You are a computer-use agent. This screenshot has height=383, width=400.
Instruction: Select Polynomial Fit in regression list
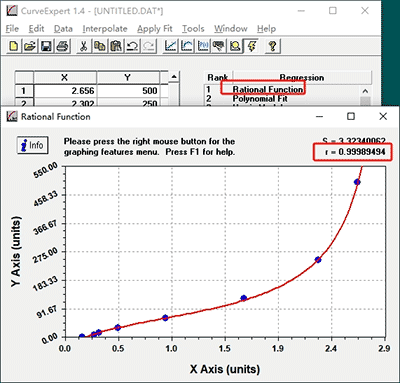coord(260,99)
